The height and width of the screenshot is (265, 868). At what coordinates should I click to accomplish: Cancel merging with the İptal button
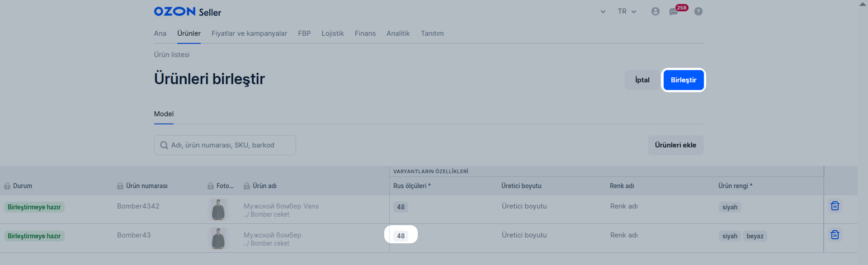click(x=642, y=80)
